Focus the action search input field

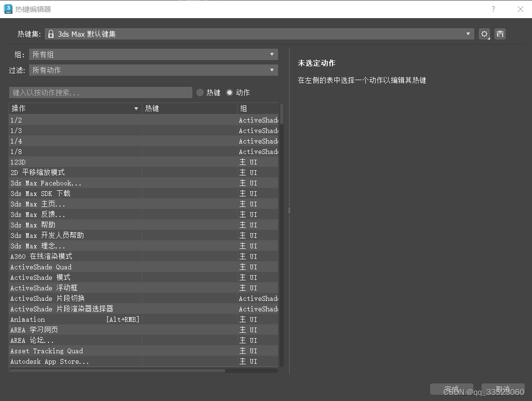click(101, 93)
